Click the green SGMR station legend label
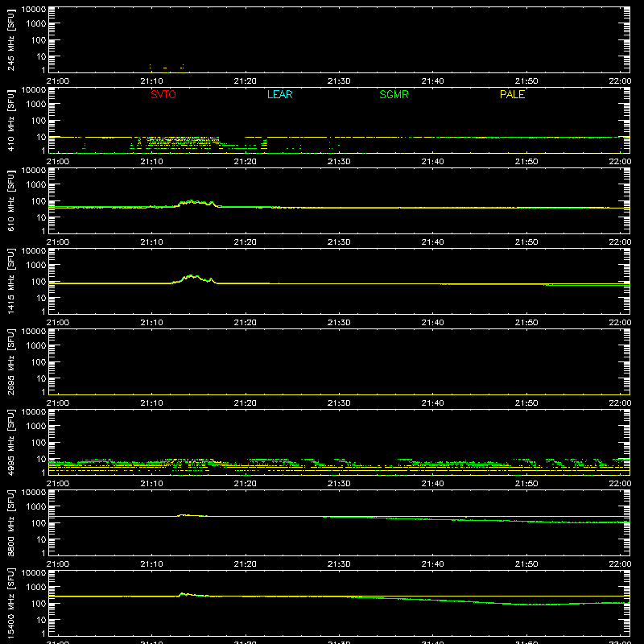The image size is (644, 644). (394, 94)
